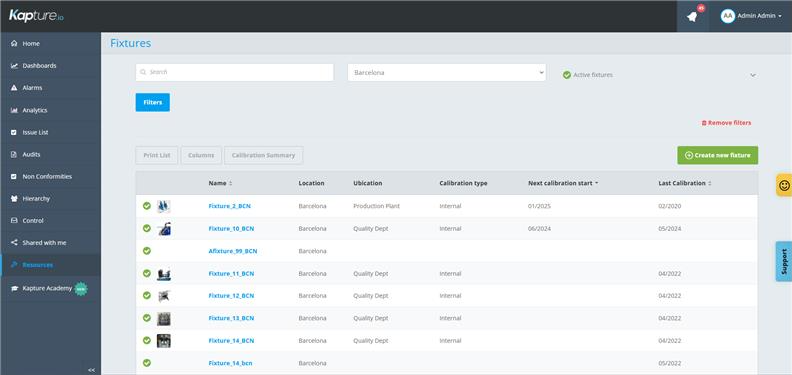792x375 pixels.
Task: Click the Location column header
Action: [x=311, y=183]
